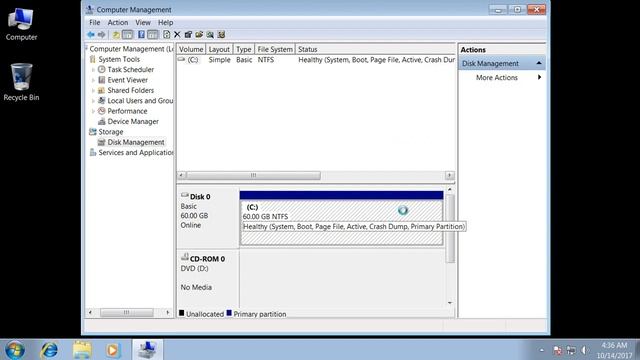Click the volume list scroll right arrow
Image resolution: width=640 pixels, height=360 pixels.
pos(449,176)
